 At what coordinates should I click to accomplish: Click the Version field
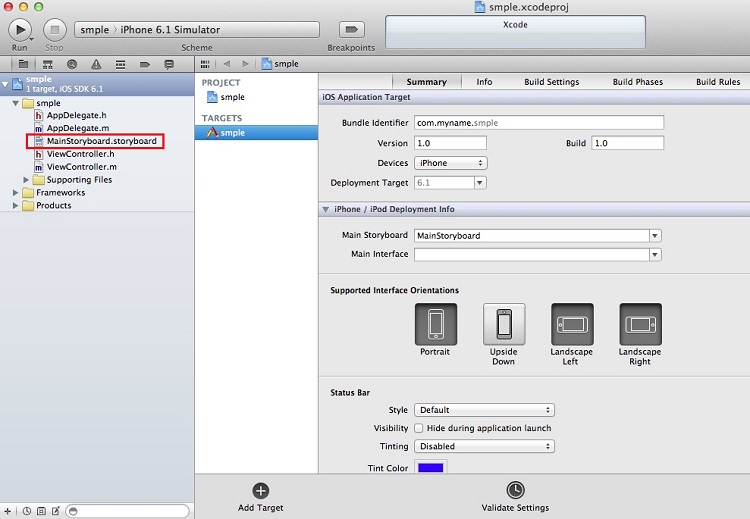(x=451, y=143)
